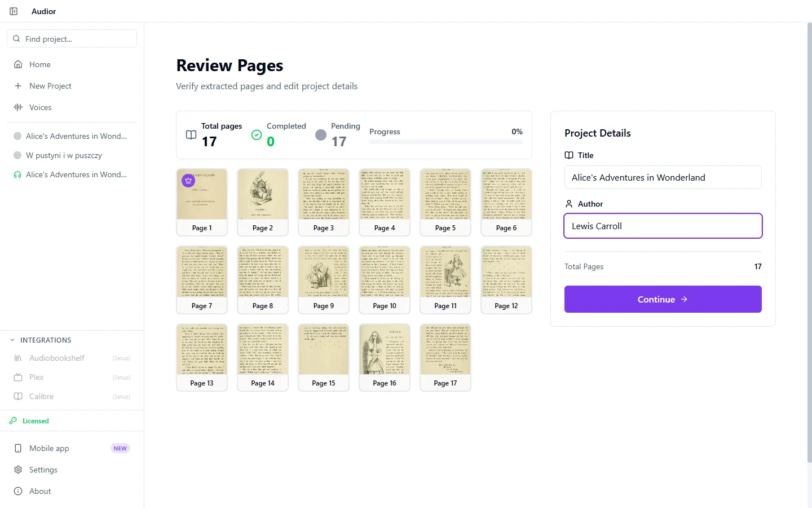Click the purple cover badge on Page 1
This screenshot has height=508, width=812.
pyautogui.click(x=188, y=181)
